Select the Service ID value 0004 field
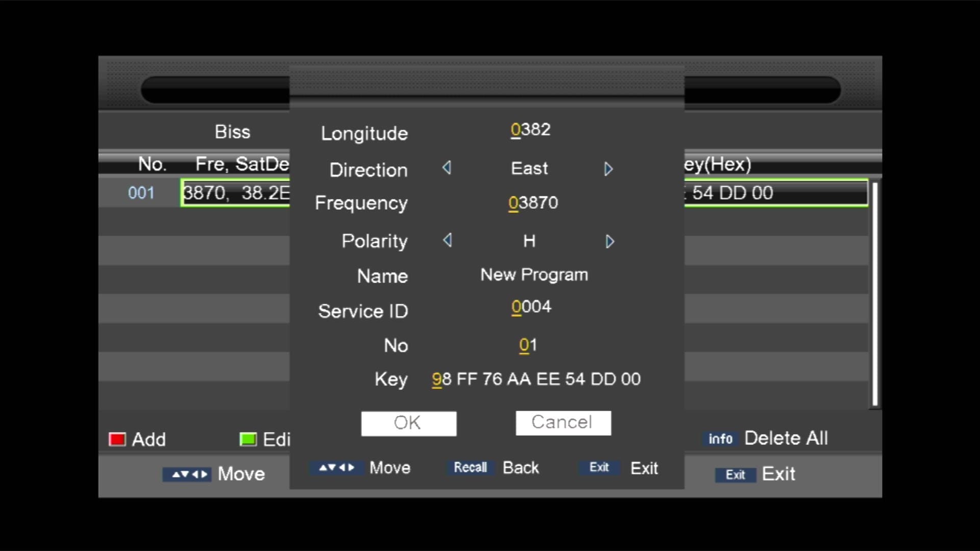The image size is (980, 551). pos(531,307)
